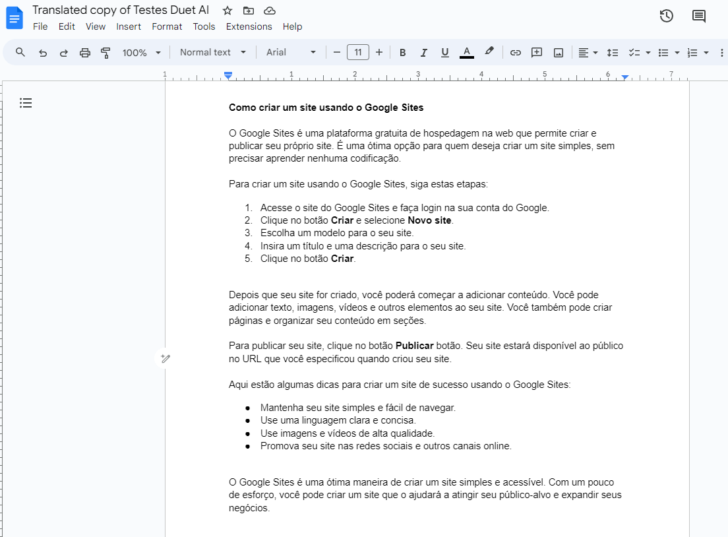Click bullet 'Use uma linguagem clara e concisa'
The height and width of the screenshot is (537, 728).
coord(338,421)
